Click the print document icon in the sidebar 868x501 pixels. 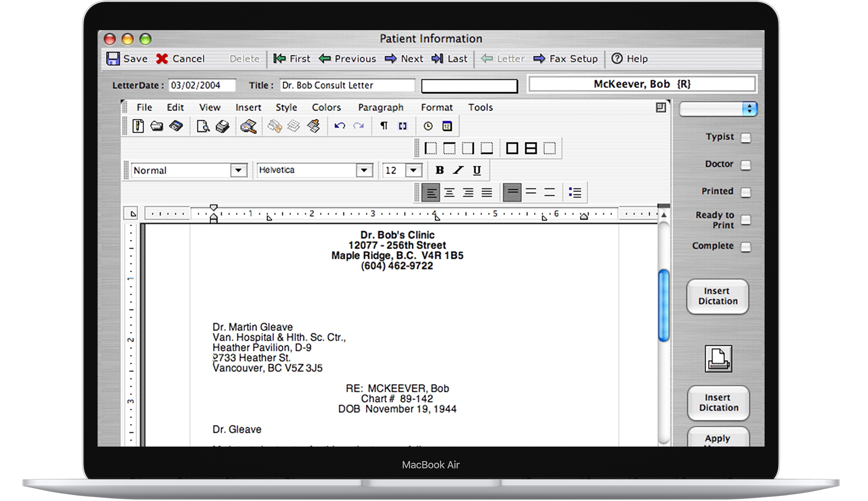tap(718, 358)
